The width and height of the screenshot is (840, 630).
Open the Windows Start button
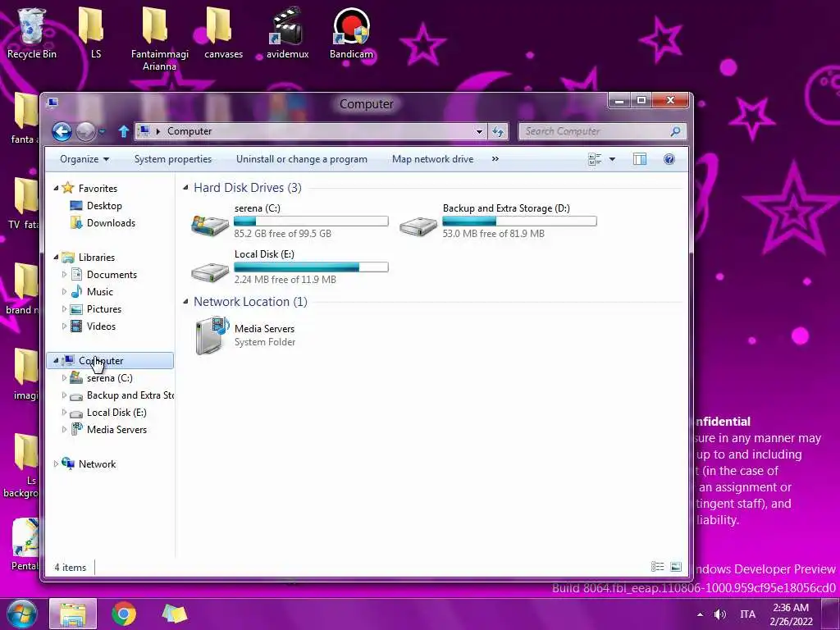21,614
